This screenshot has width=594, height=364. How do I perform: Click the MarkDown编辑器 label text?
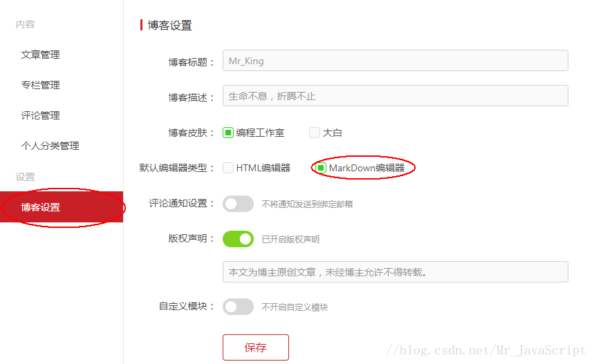pos(366,168)
